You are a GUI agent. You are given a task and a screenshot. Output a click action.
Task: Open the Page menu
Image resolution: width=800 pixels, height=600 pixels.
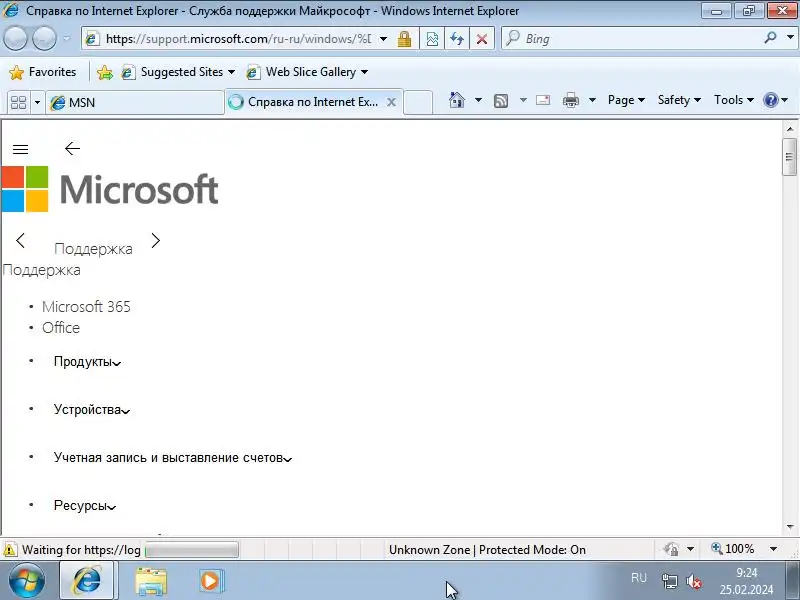(626, 100)
